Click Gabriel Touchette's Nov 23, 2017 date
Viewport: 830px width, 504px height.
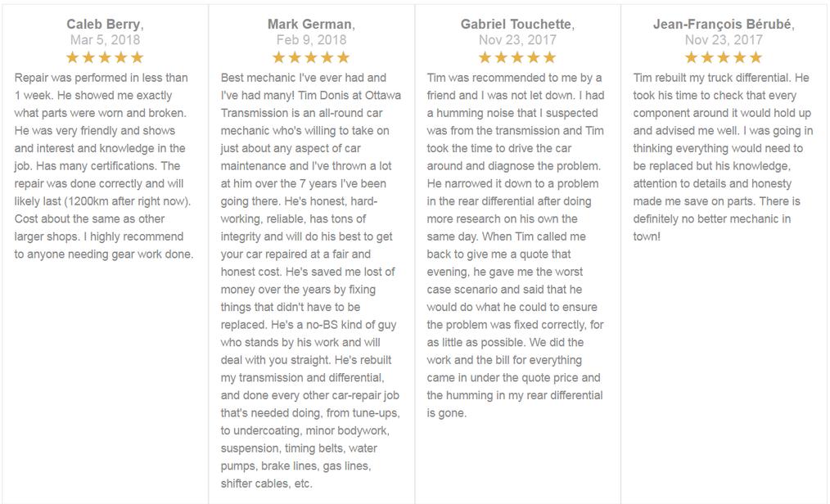pos(517,39)
